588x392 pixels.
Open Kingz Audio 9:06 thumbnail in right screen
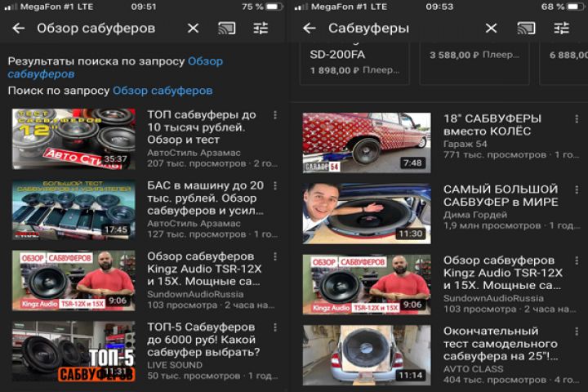367,284
